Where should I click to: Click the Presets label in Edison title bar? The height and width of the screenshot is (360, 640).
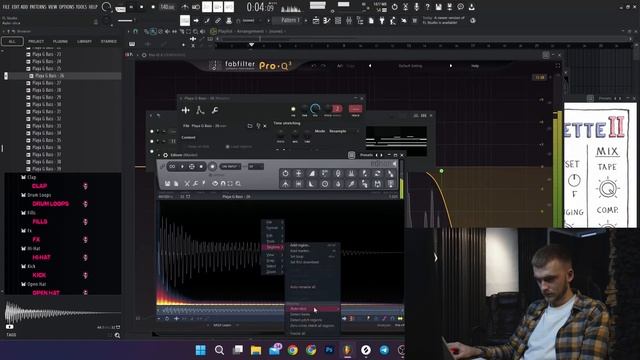366,155
